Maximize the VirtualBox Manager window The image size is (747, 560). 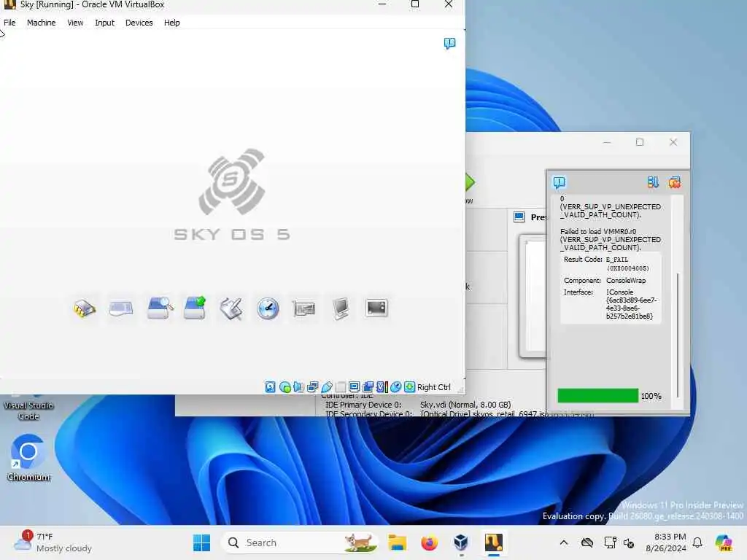tap(640, 142)
